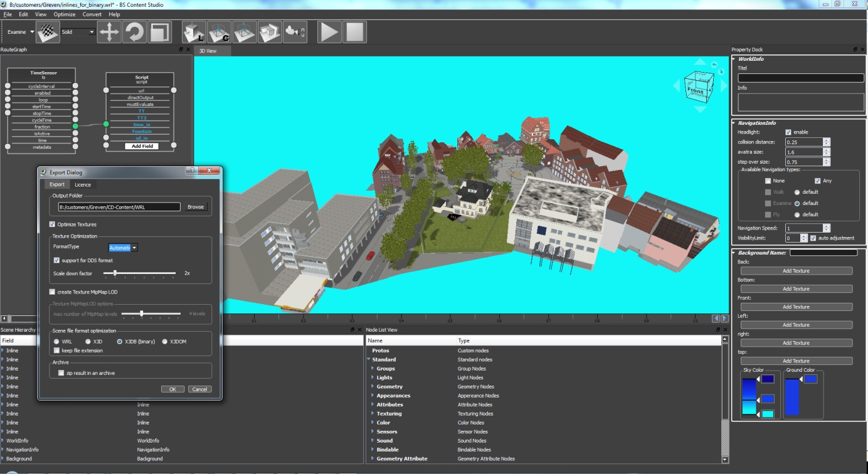Open the FormatType dropdown

click(123, 248)
